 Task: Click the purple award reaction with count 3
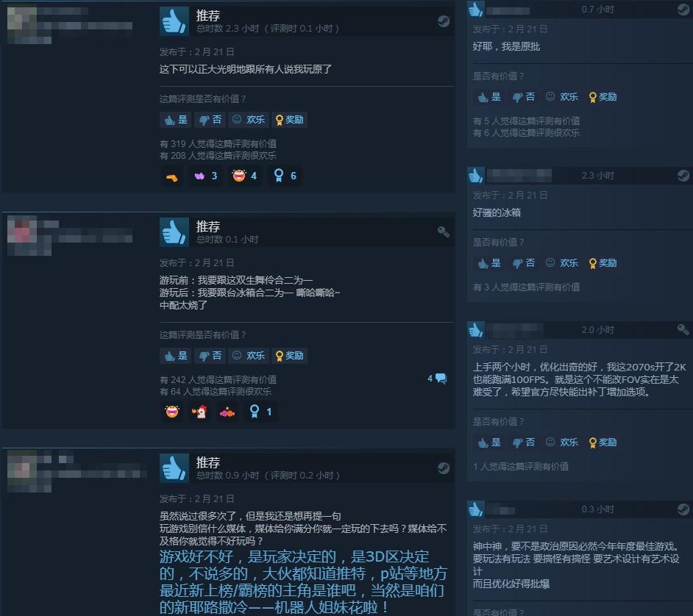[x=206, y=176]
